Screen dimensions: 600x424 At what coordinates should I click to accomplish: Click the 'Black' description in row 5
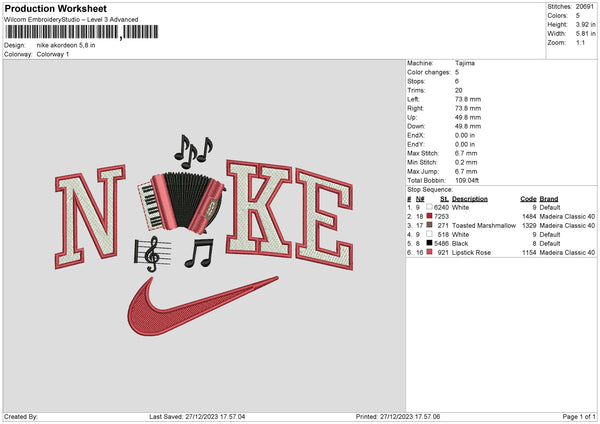tap(460, 243)
